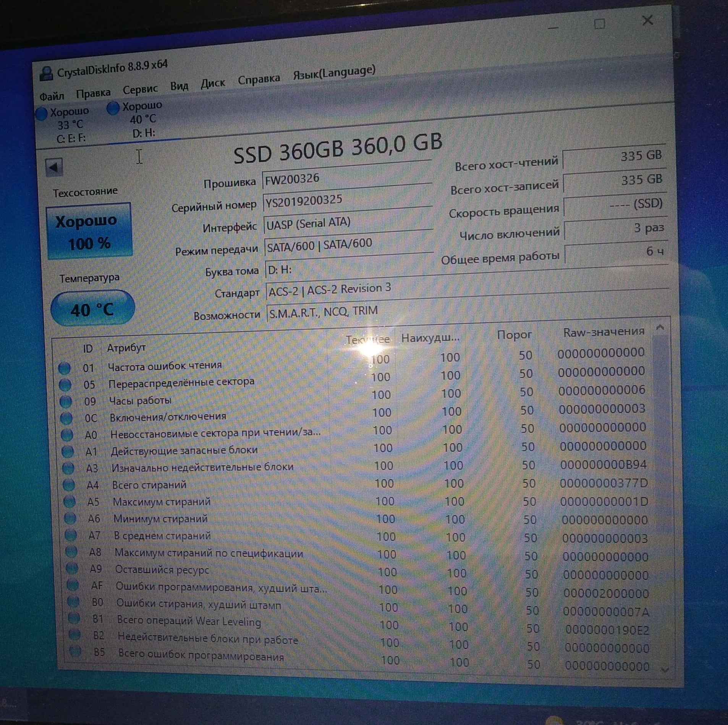Click the status dot for attribute A0
The image size is (728, 725).
[67, 435]
